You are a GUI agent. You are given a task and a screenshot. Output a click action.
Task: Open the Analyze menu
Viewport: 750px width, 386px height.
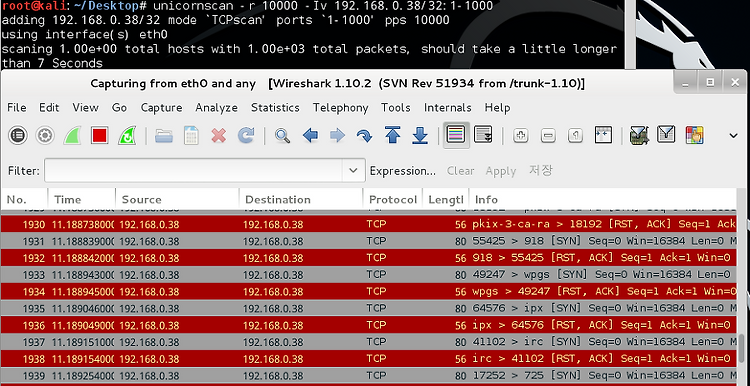(216, 108)
